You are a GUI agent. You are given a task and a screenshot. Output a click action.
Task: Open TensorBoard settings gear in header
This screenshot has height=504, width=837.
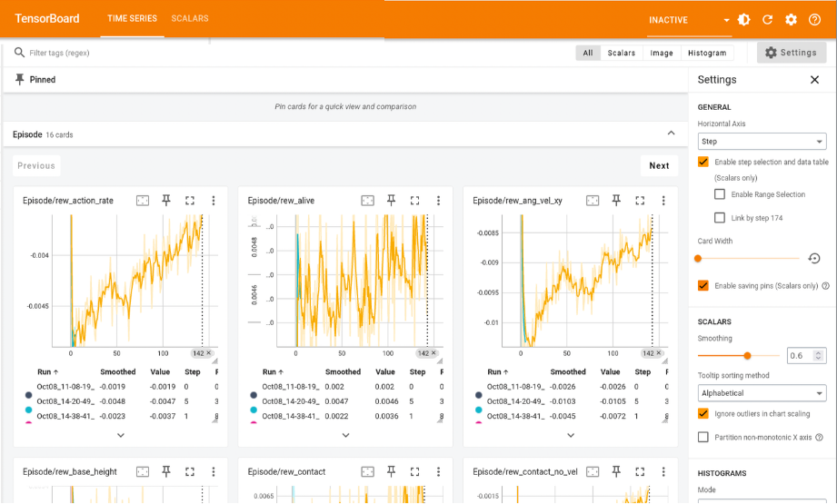point(791,19)
